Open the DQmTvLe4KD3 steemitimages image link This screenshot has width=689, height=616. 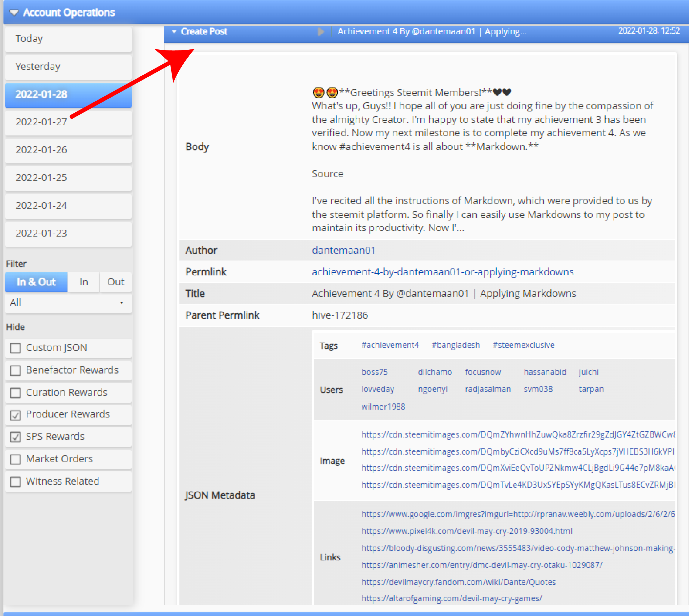tap(518, 485)
